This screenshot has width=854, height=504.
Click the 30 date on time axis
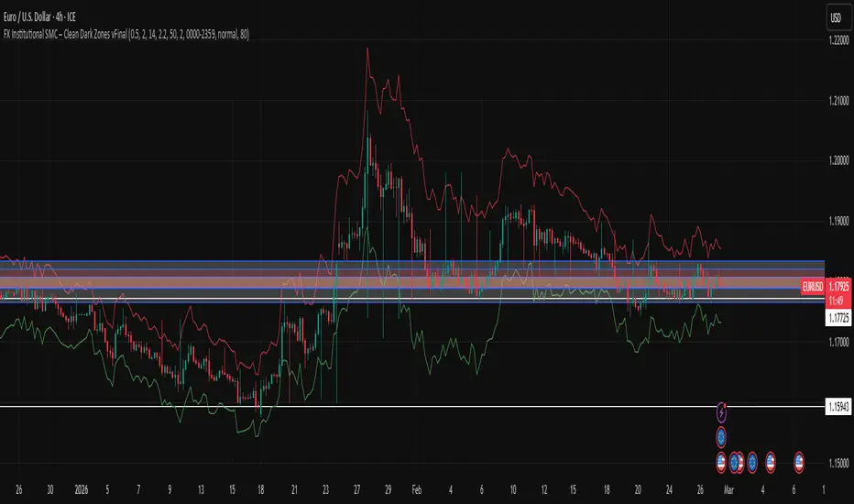pyautogui.click(x=50, y=490)
